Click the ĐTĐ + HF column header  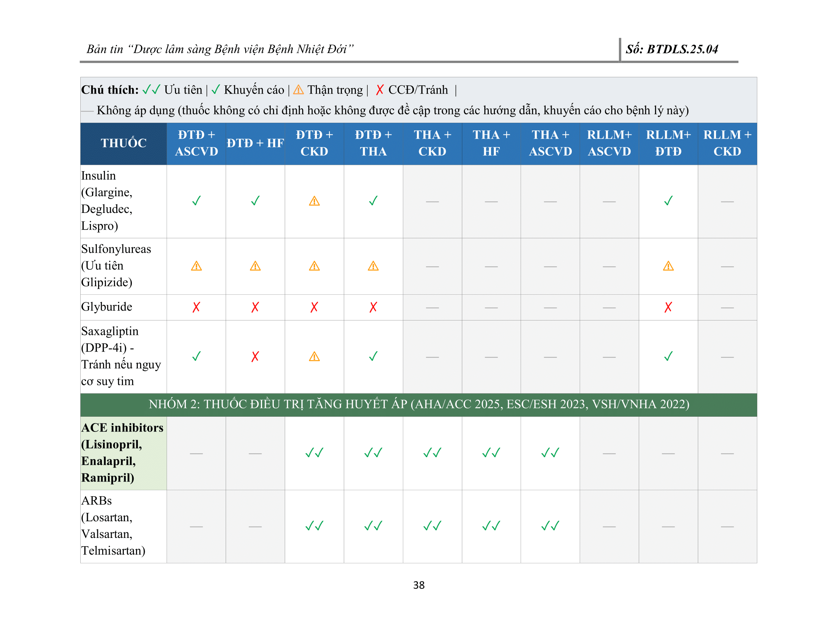tap(255, 144)
